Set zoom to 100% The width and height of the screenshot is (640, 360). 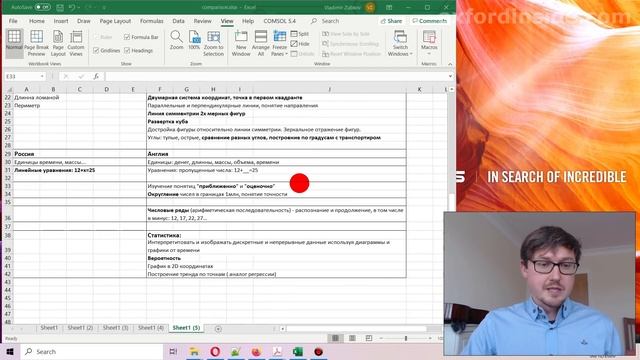point(194,40)
